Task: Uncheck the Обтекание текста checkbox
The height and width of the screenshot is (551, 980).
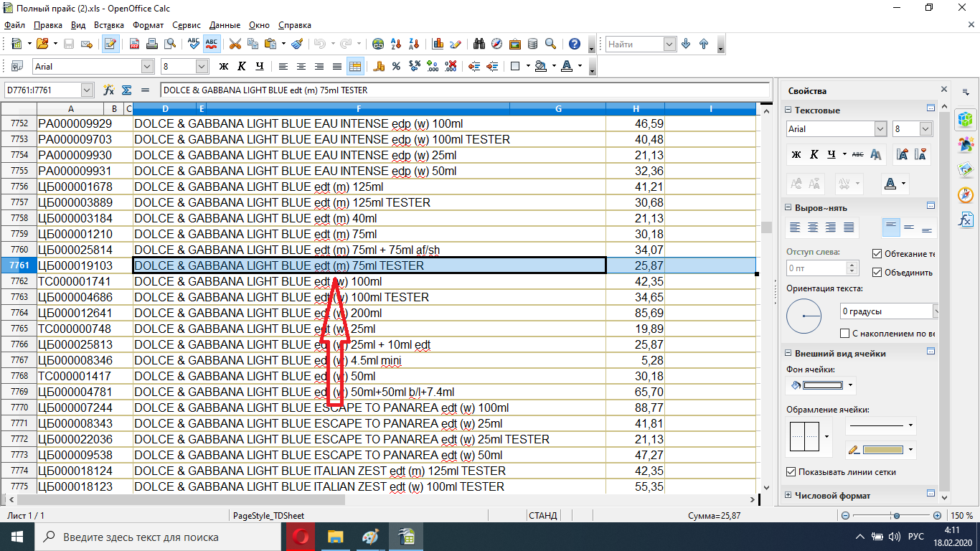Action: (x=877, y=253)
